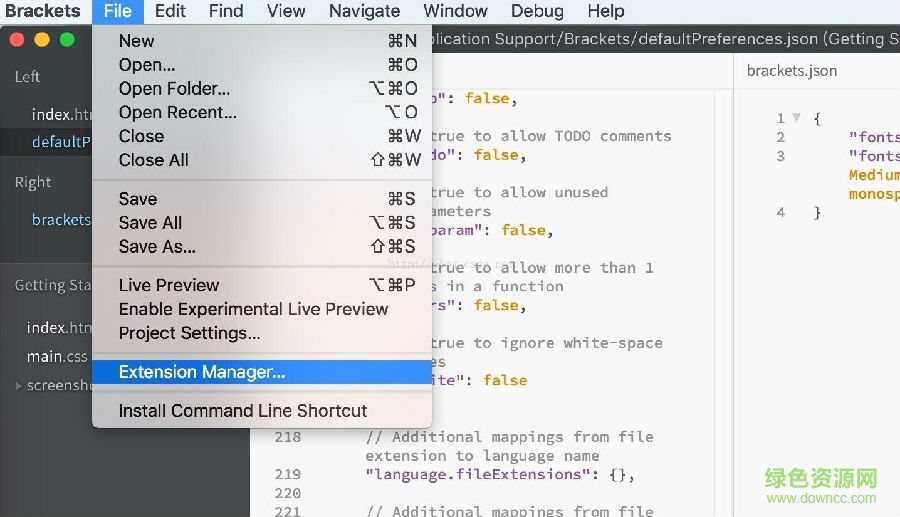Open main.css in project tree
Screen dimensions: 900x517
point(57,356)
